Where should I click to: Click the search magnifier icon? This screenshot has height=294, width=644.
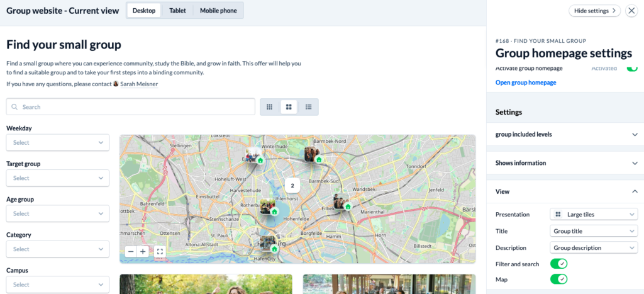tap(15, 107)
